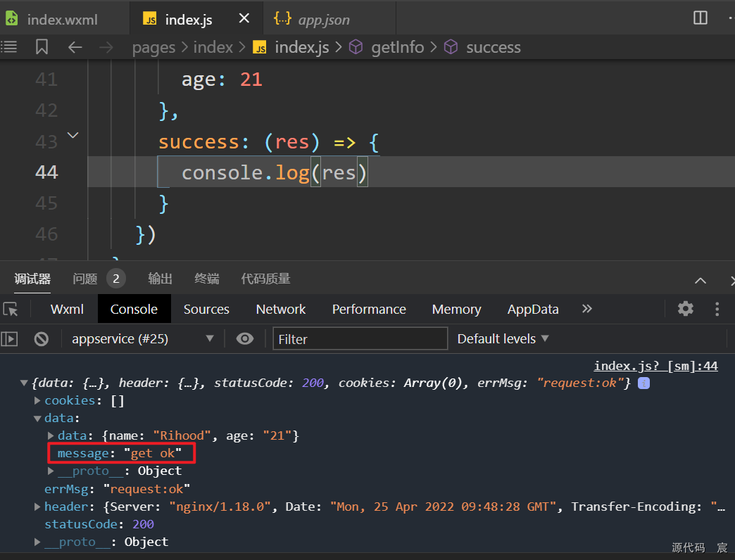Switch to the 调试器 panel tab
This screenshot has width=735, height=560.
[32, 279]
